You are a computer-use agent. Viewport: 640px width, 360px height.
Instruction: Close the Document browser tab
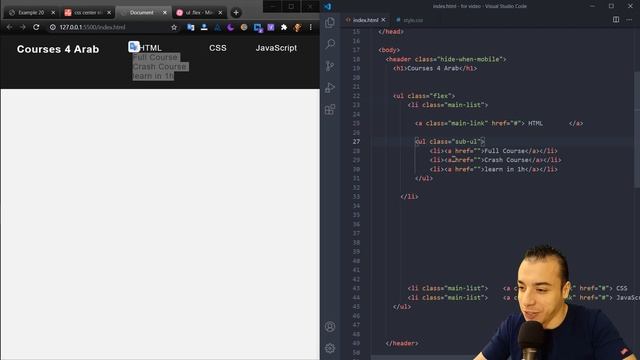pyautogui.click(x=165, y=13)
